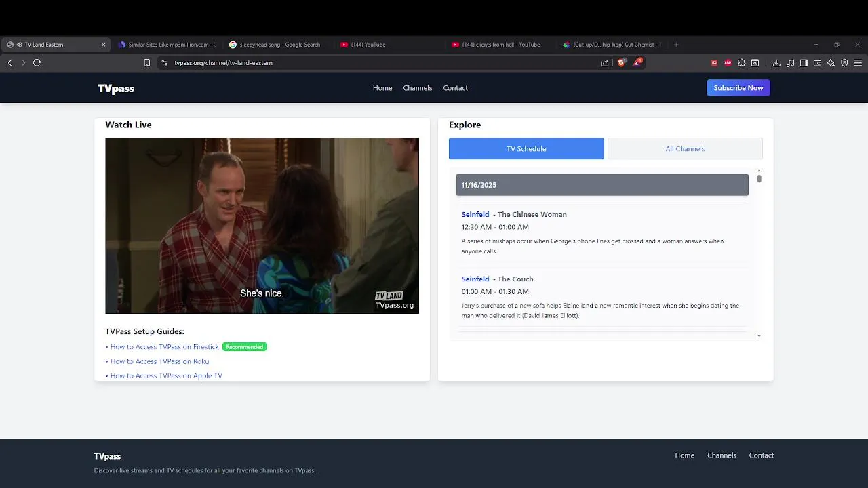Screen dimensions: 868x488
Task: Click the browser forward arrow
Action: click(23, 62)
